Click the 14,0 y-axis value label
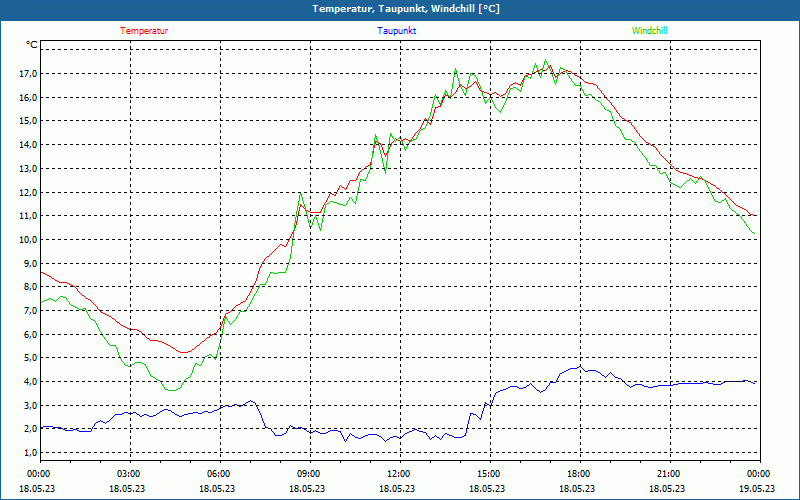Image resolution: width=800 pixels, height=500 pixels. point(27,145)
